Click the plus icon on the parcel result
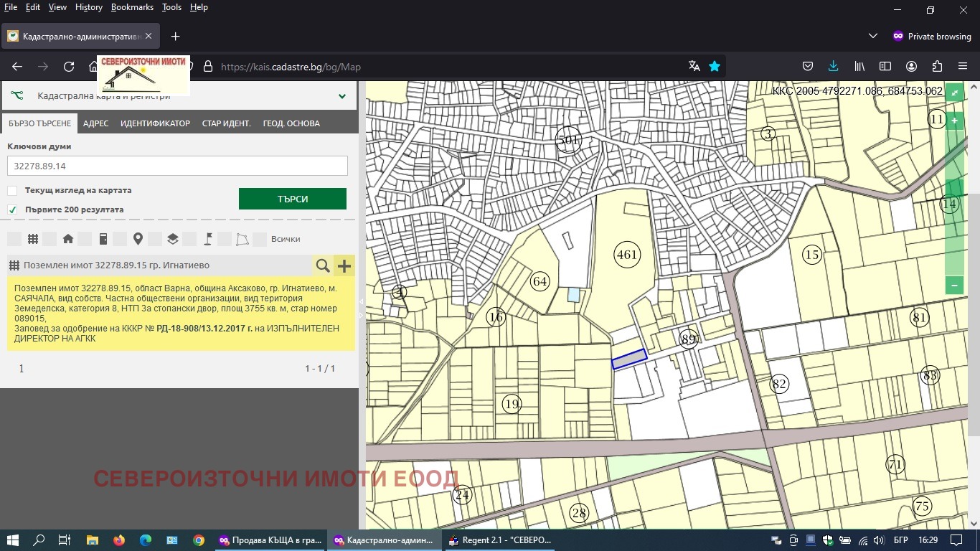The image size is (980, 551). pyautogui.click(x=344, y=266)
